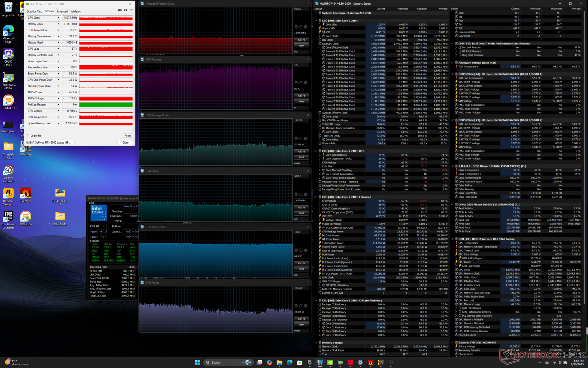
Task: Open the NVIDIA GeForce RTX 5060 selector
Action: [50, 143]
